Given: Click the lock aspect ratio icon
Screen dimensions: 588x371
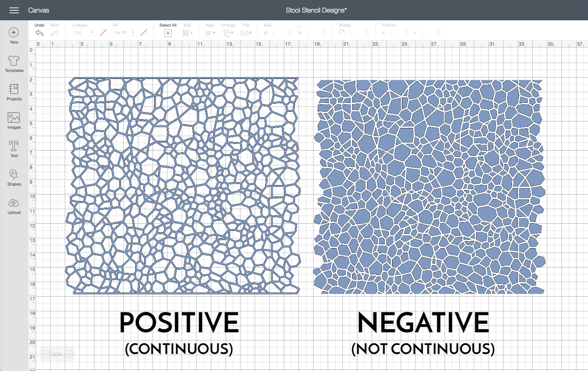Looking at the screenshot, I should [x=299, y=27].
